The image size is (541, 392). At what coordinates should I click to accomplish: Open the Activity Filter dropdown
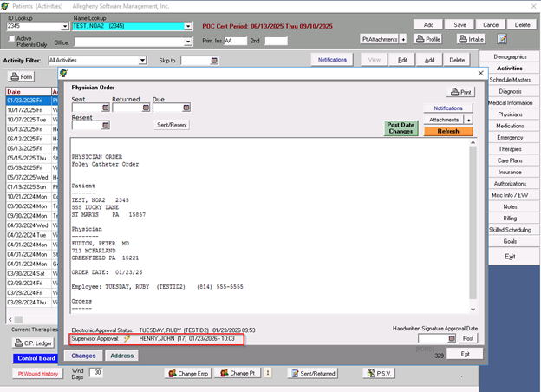click(x=142, y=61)
